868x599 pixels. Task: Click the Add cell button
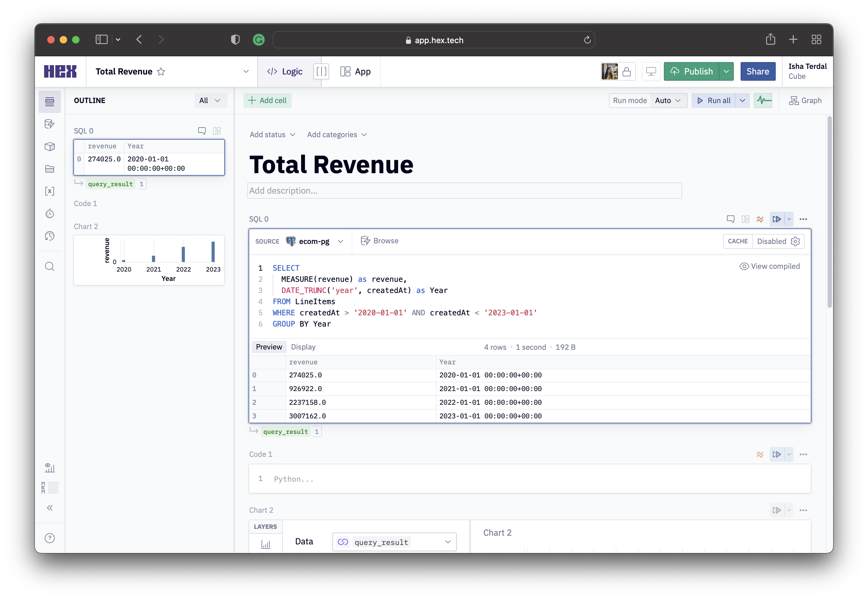tap(267, 101)
